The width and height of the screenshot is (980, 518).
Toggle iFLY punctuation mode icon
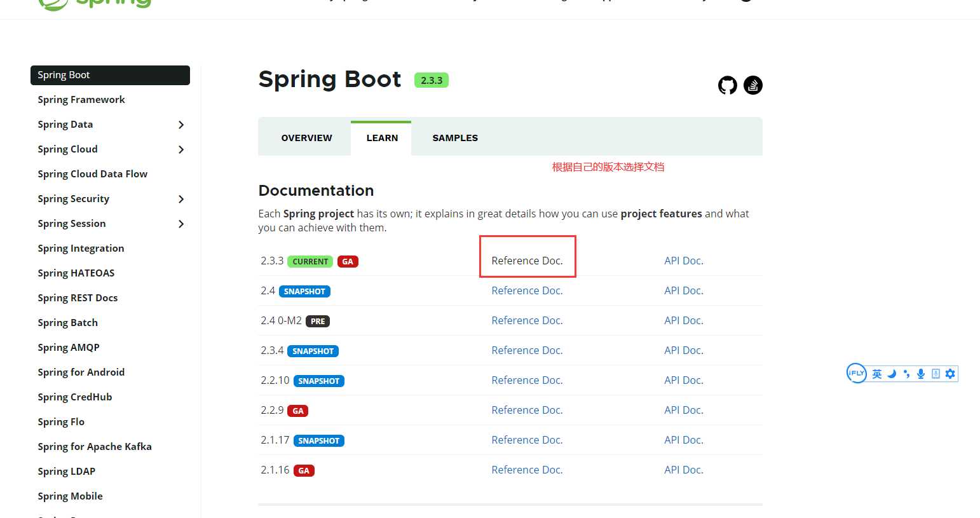[x=906, y=374]
